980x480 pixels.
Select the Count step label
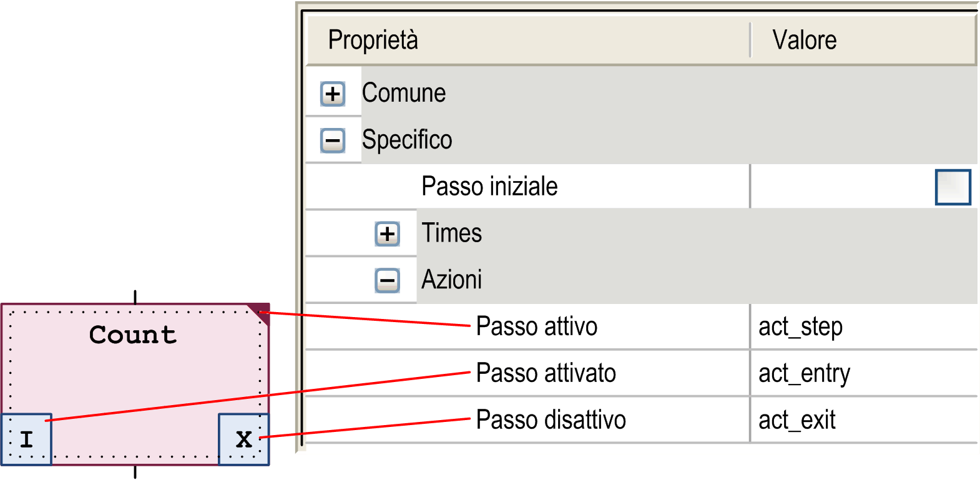(133, 335)
